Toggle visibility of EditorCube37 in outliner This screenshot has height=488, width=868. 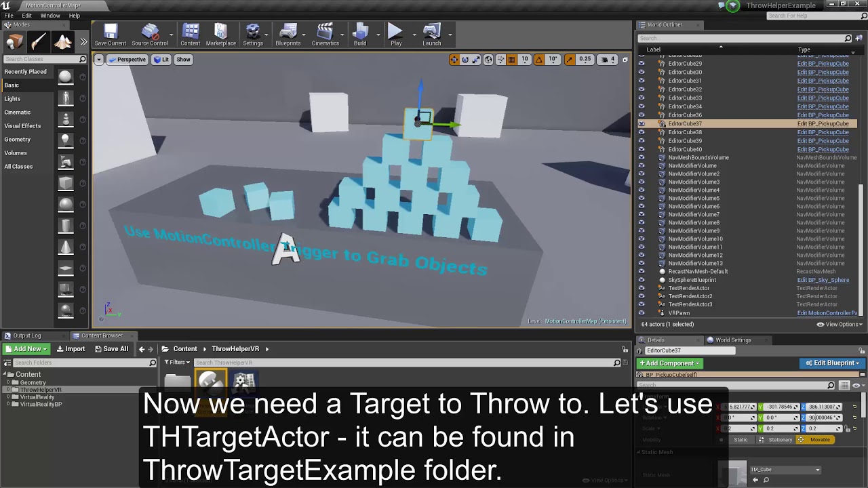click(642, 124)
